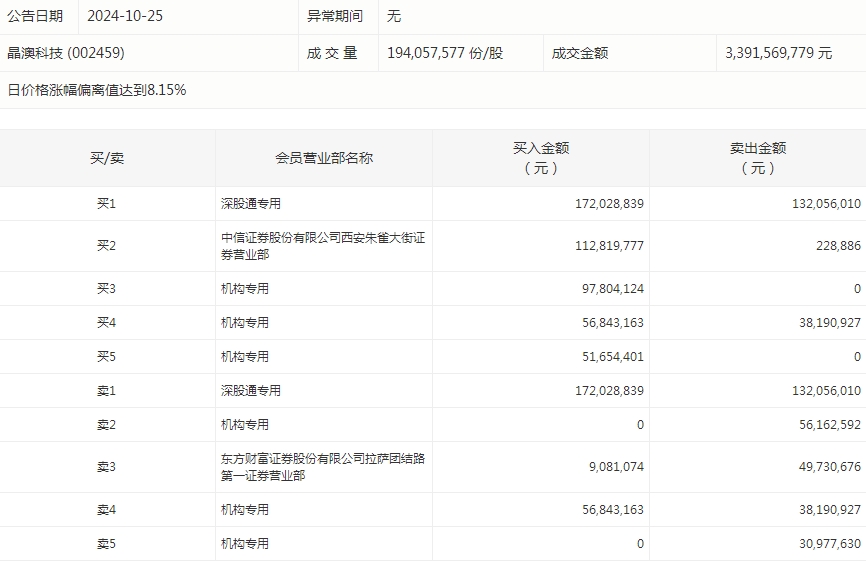The height and width of the screenshot is (563, 866).
Task: Select the 买4 row label
Action: point(107,323)
